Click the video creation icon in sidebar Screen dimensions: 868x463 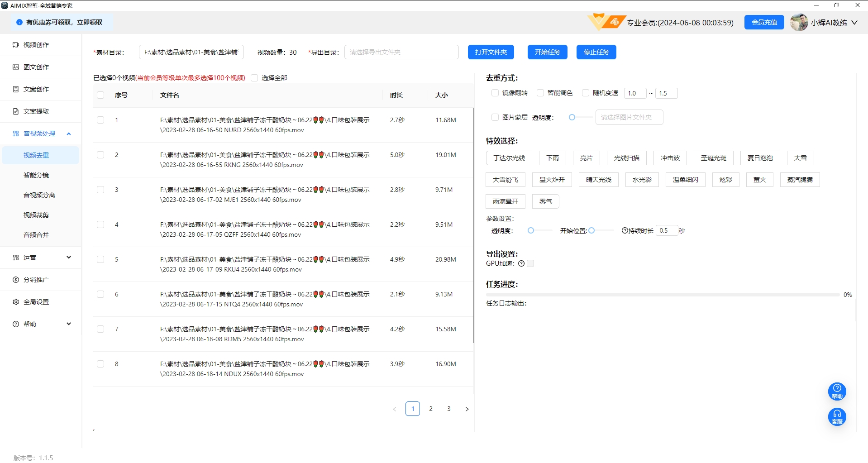(16, 45)
